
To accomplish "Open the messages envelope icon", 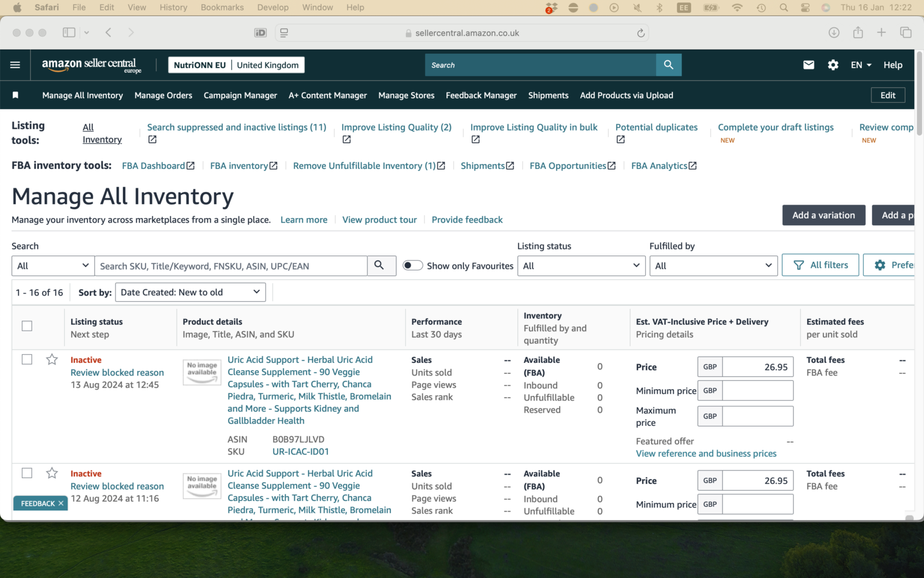I will pyautogui.click(x=808, y=65).
